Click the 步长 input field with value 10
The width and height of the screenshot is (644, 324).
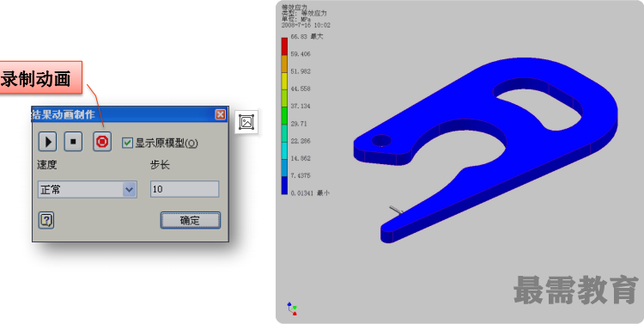point(185,189)
